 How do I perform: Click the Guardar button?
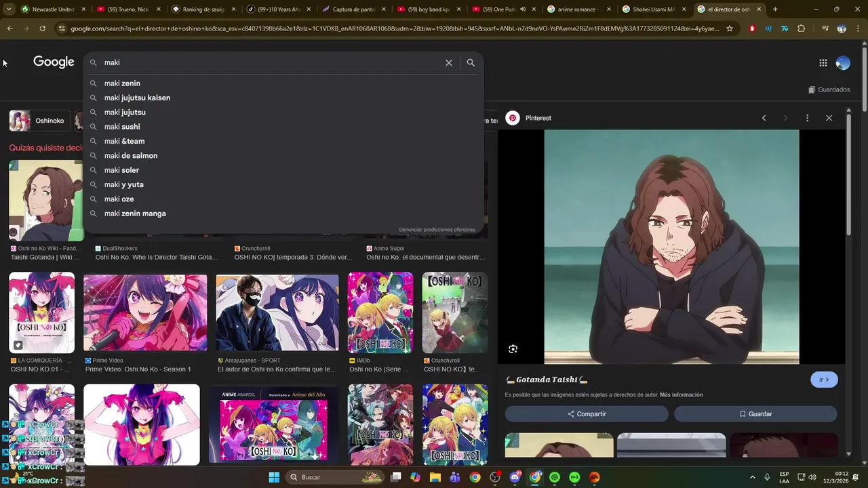(x=755, y=414)
